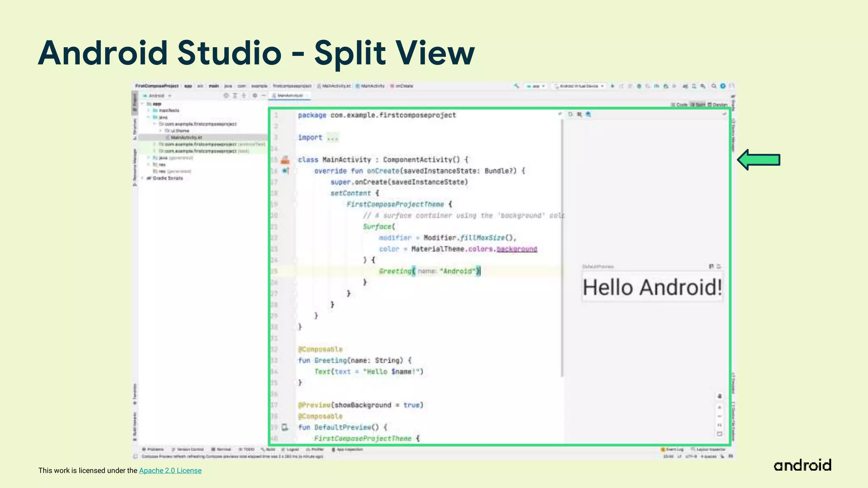Open the Android project view dropdown
The height and width of the screenshot is (488, 868).
tap(157, 96)
